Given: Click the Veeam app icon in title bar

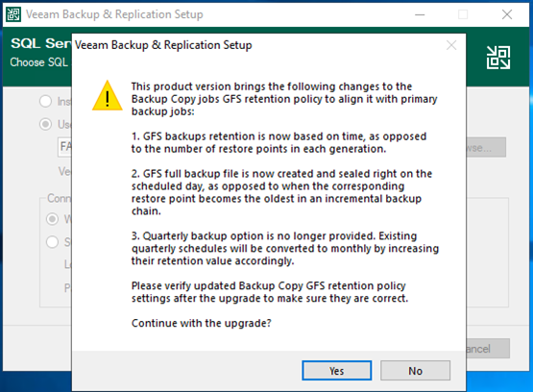Looking at the screenshot, I should [x=13, y=14].
